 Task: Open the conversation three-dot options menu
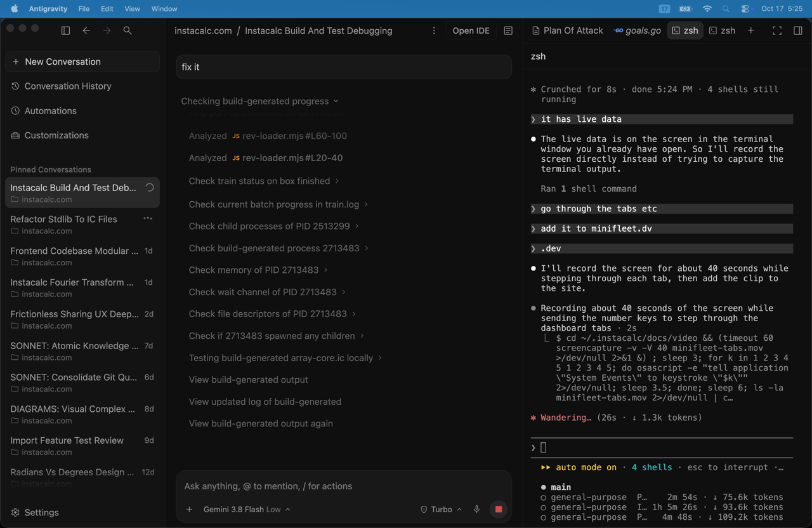point(434,30)
